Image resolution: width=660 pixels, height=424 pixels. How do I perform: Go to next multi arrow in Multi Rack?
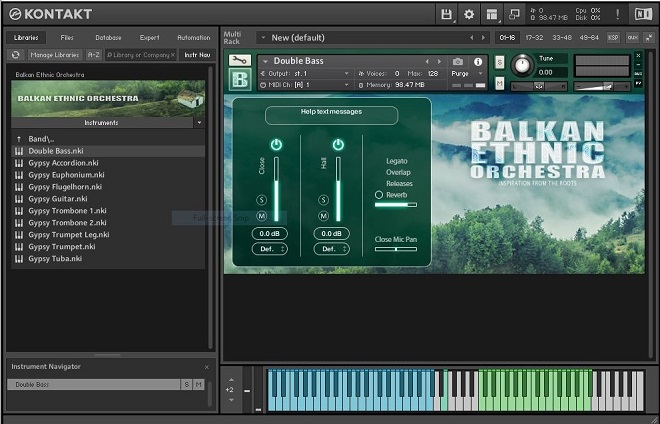tap(483, 37)
